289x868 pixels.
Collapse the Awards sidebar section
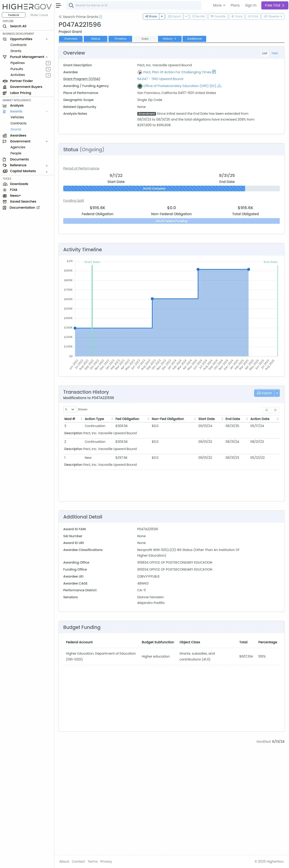(x=47, y=112)
